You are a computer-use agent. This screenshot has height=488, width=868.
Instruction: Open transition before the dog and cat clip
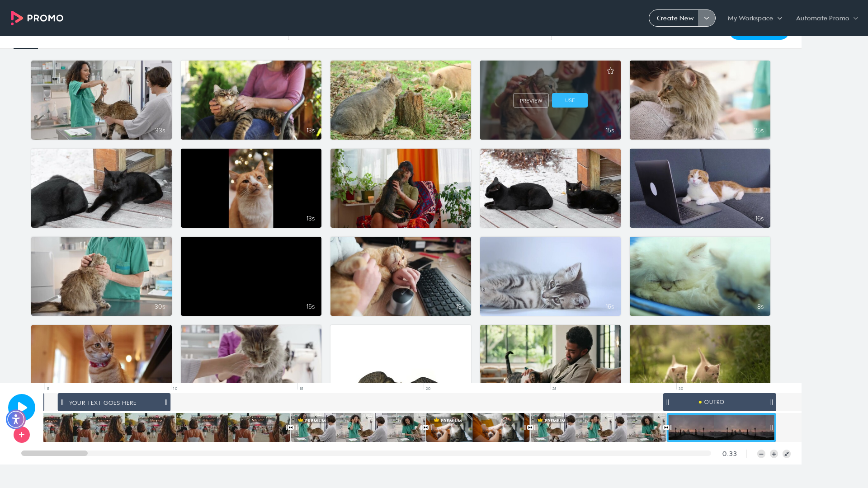click(425, 427)
